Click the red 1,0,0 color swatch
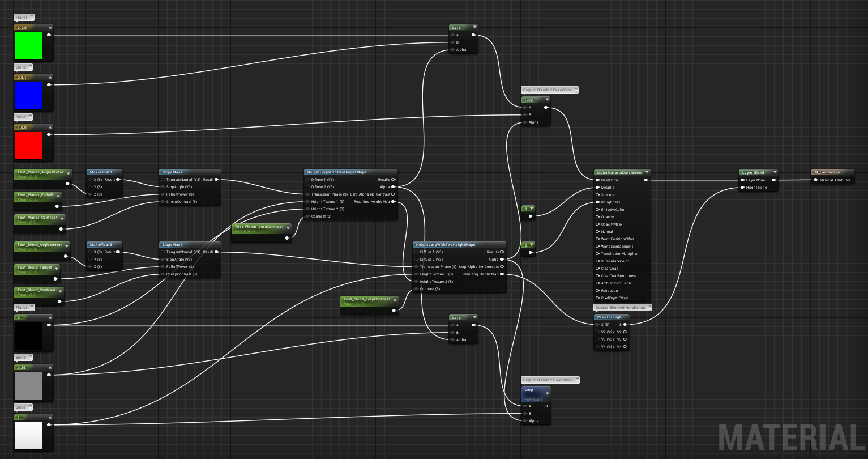The height and width of the screenshot is (459, 868). tap(29, 146)
